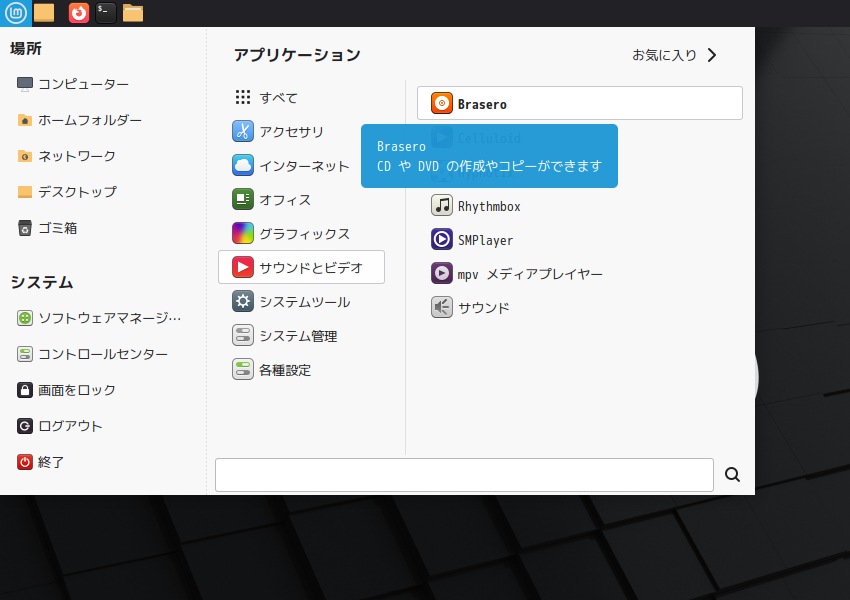Open the オフィス category label
The width and height of the screenshot is (850, 600).
pos(285,200)
